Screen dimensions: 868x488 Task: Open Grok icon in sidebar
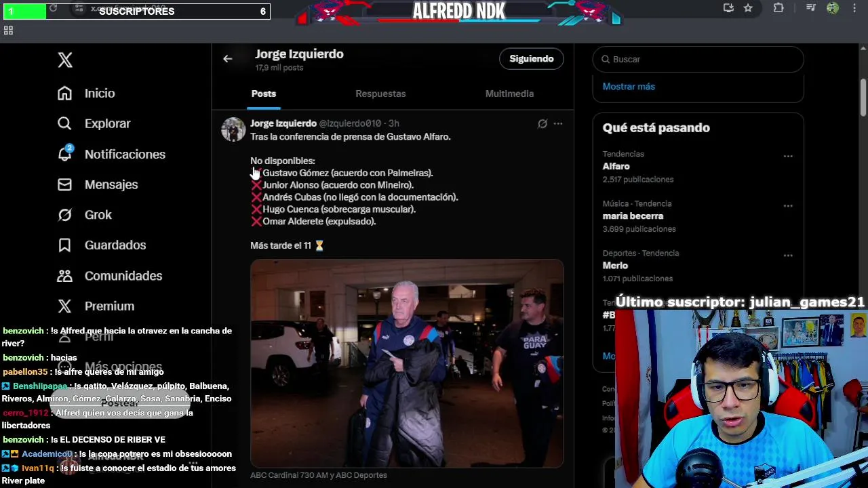click(x=64, y=215)
